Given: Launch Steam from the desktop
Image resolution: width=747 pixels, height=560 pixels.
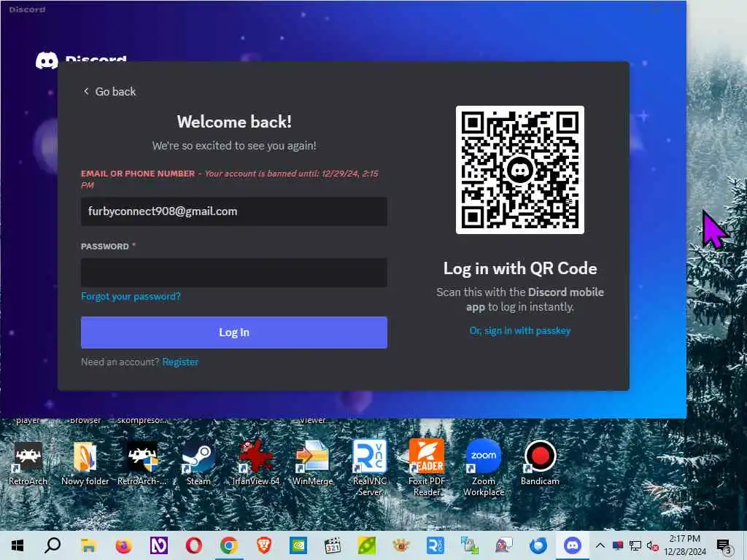Looking at the screenshot, I should tap(198, 464).
